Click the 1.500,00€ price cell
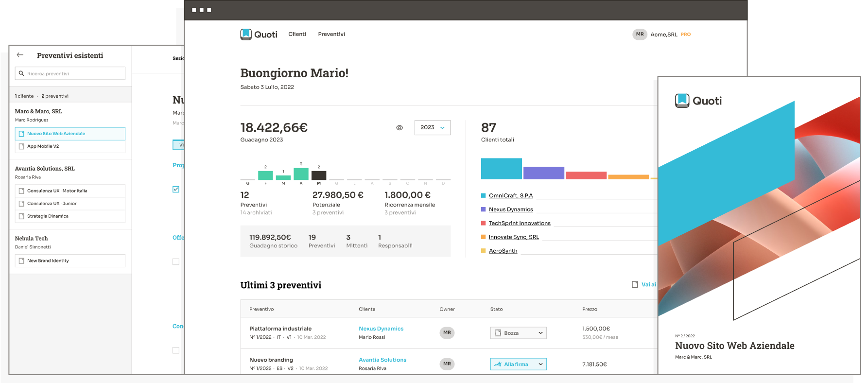The width and height of the screenshot is (868, 383). pyautogui.click(x=596, y=329)
